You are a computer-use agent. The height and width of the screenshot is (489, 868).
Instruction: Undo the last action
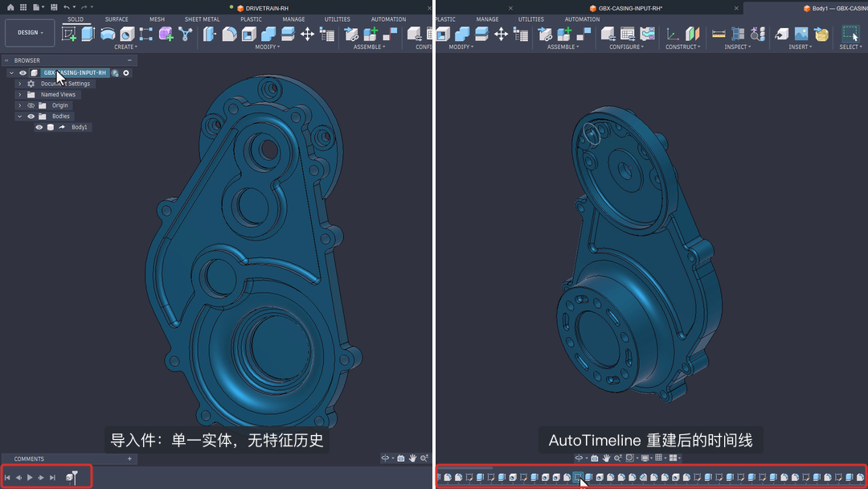(67, 7)
